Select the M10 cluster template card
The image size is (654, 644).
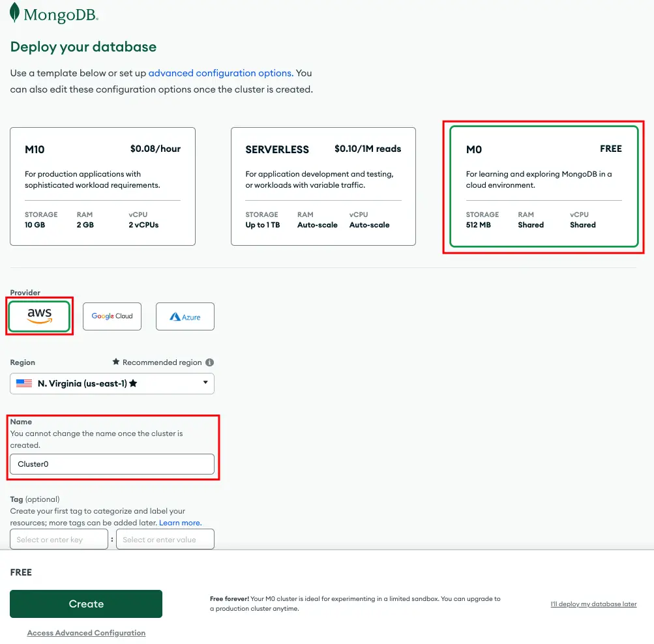[x=102, y=186]
